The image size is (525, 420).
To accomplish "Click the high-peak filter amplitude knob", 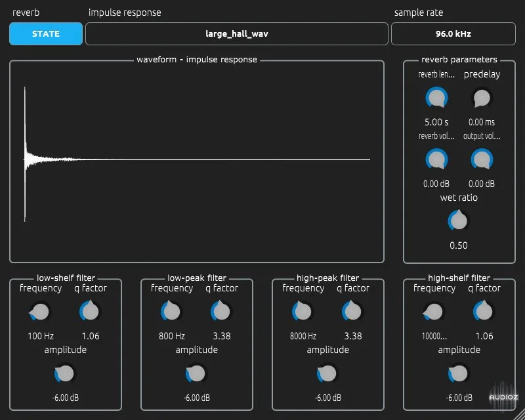I will point(327,373).
